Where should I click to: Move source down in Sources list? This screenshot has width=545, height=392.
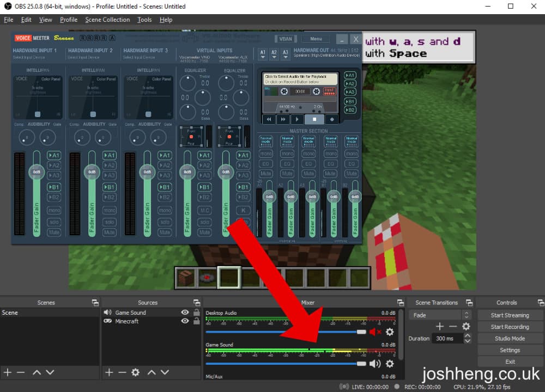(165, 372)
